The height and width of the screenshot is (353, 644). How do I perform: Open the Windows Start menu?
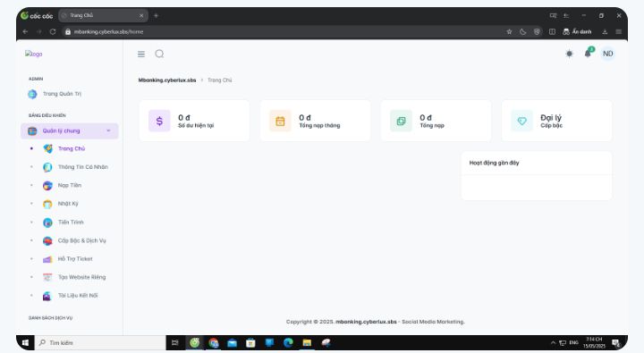tap(25, 343)
